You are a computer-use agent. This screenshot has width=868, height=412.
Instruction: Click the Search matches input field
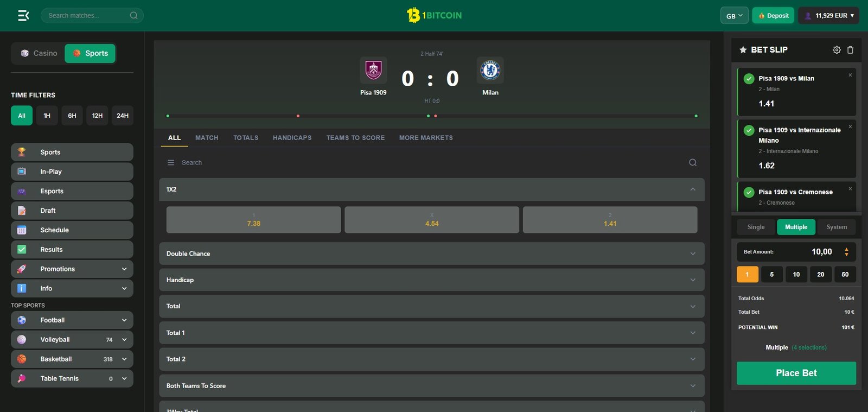(87, 16)
